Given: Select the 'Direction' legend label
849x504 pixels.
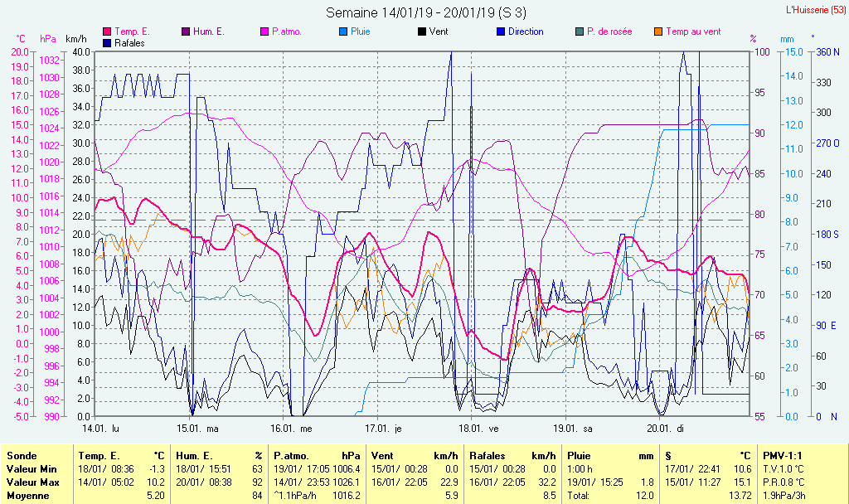Looking at the screenshot, I should (526, 32).
